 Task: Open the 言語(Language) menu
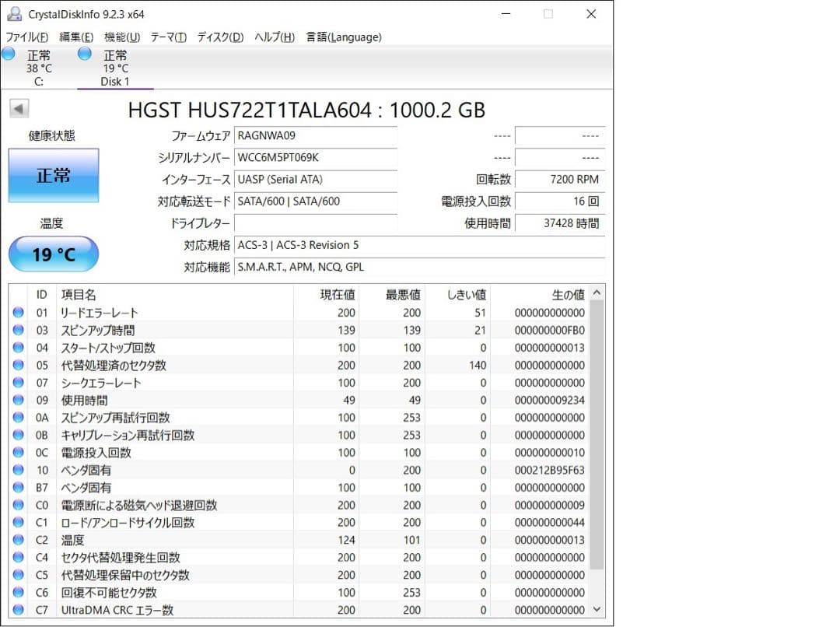[344, 37]
